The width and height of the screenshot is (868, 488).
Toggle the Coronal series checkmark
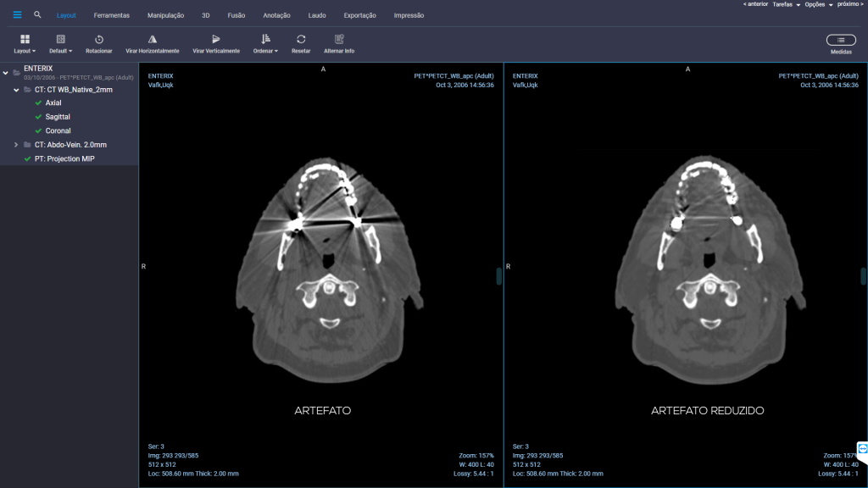38,131
